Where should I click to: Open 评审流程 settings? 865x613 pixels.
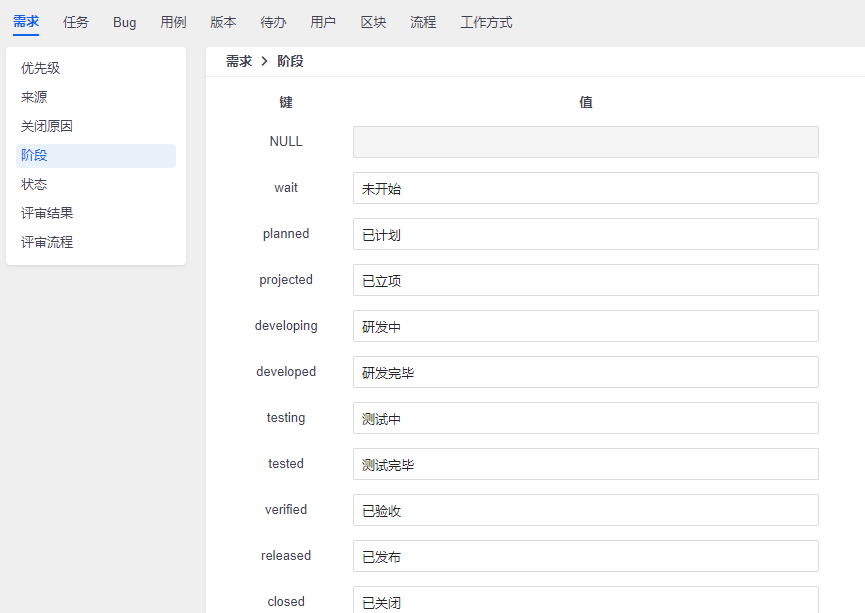point(47,242)
